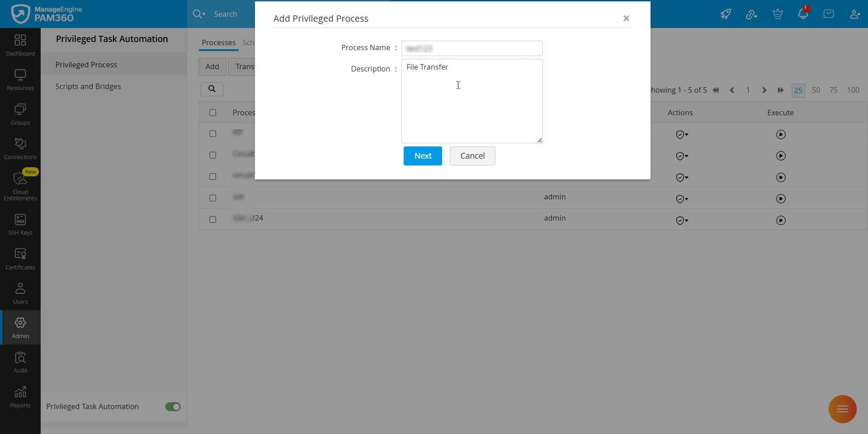The image size is (868, 434).
Task: Tick the checkbox on the first process row
Action: click(213, 133)
